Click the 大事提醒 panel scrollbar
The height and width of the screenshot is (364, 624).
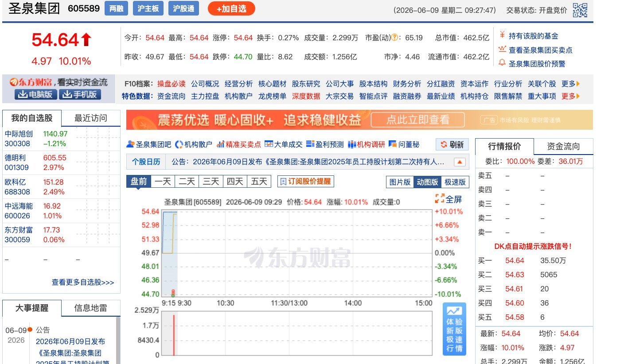click(x=118, y=340)
